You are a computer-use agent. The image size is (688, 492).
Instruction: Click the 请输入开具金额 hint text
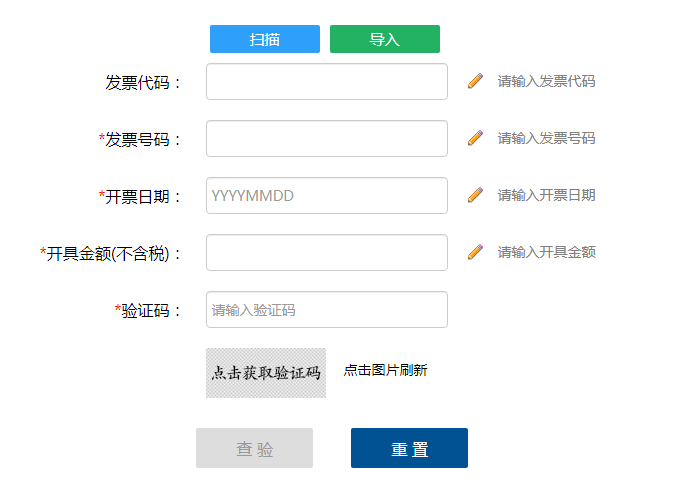point(546,252)
